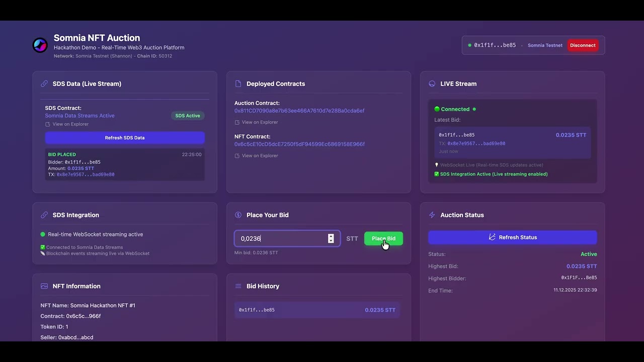Click the End Time value 11.12.2025 22:32:39
The width and height of the screenshot is (644, 362).
point(575,290)
